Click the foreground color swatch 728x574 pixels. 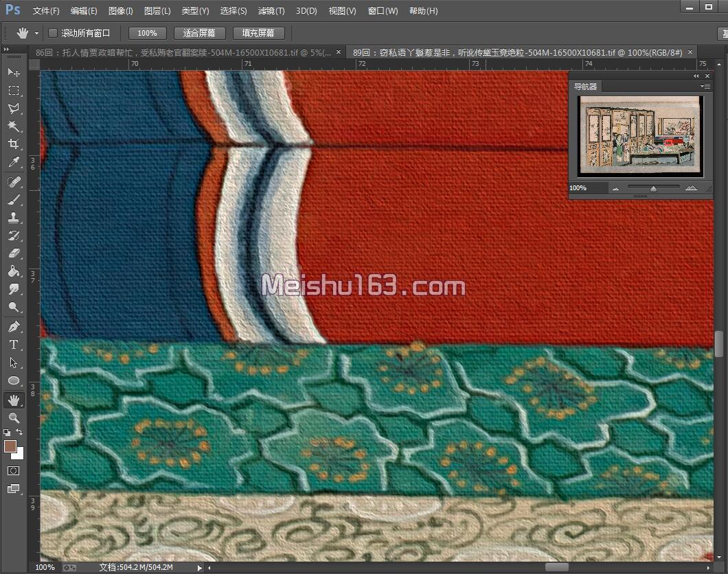(x=10, y=446)
